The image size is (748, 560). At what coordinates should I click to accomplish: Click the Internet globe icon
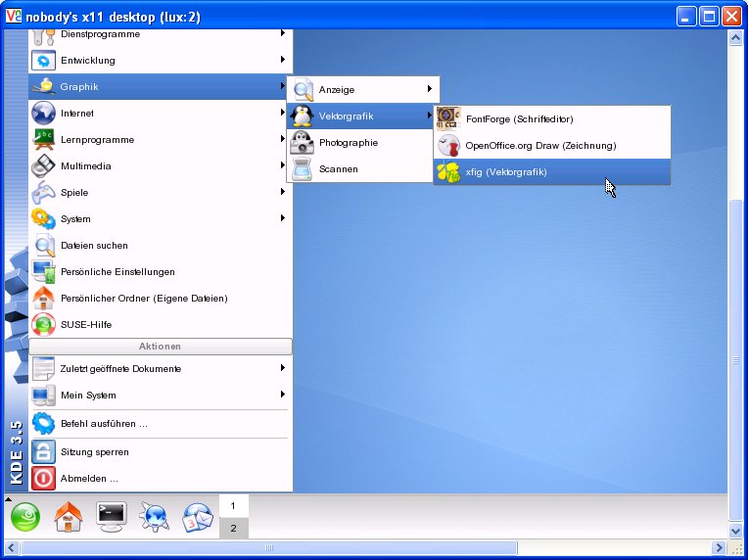pyautogui.click(x=43, y=114)
